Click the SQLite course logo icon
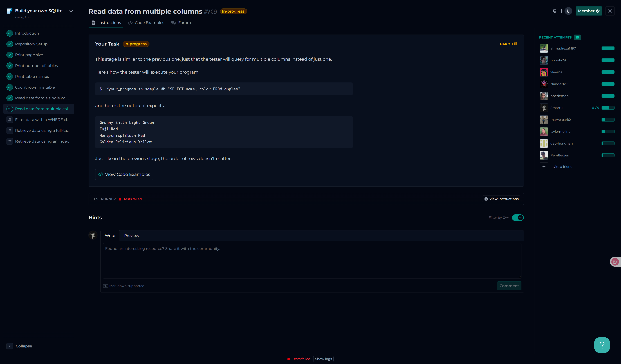Viewport: 621px width, 364px height. (x=10, y=11)
